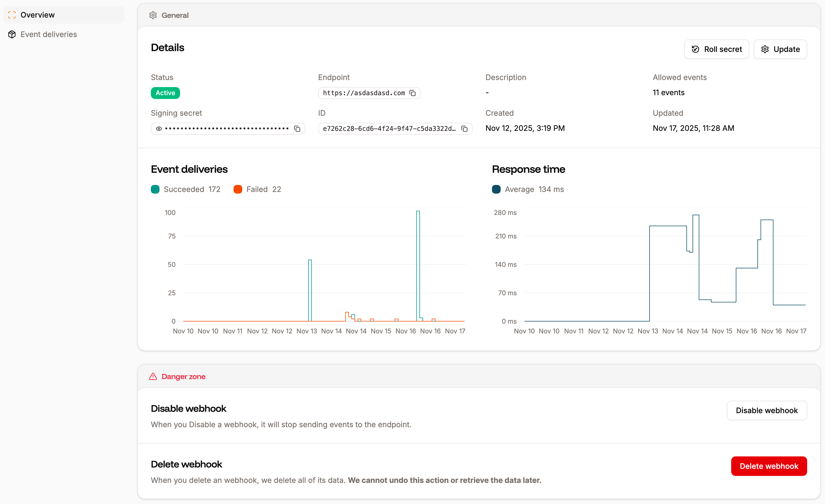
Task: Toggle the Succeeded series in the legend
Action: [x=185, y=189]
